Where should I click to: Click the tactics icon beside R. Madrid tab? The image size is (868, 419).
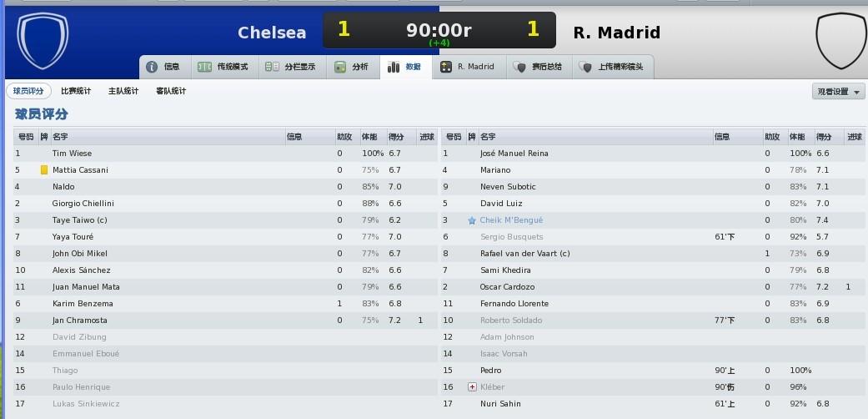(445, 67)
